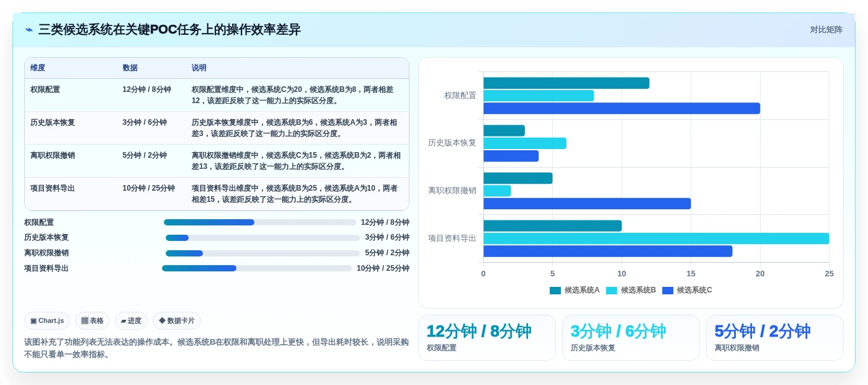This screenshot has height=385, width=868.
Task: Select the 进度 tag chip
Action: pyautogui.click(x=131, y=321)
